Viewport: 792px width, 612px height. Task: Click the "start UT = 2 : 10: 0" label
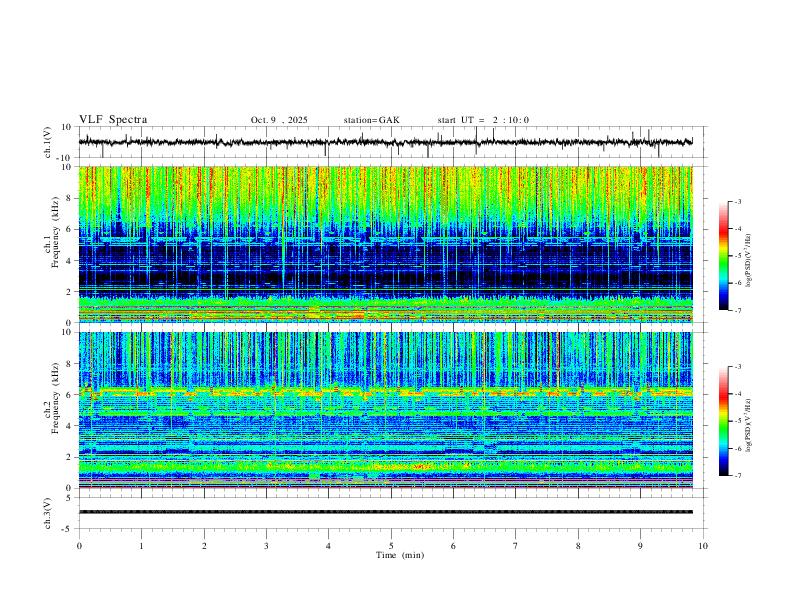(x=483, y=120)
